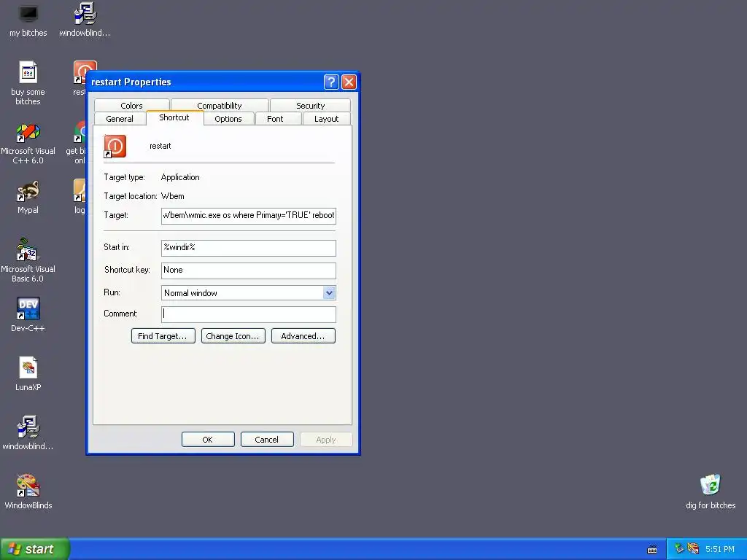Image resolution: width=747 pixels, height=560 pixels.
Task: Click the 'Wbem' target location text
Action: tap(172, 196)
